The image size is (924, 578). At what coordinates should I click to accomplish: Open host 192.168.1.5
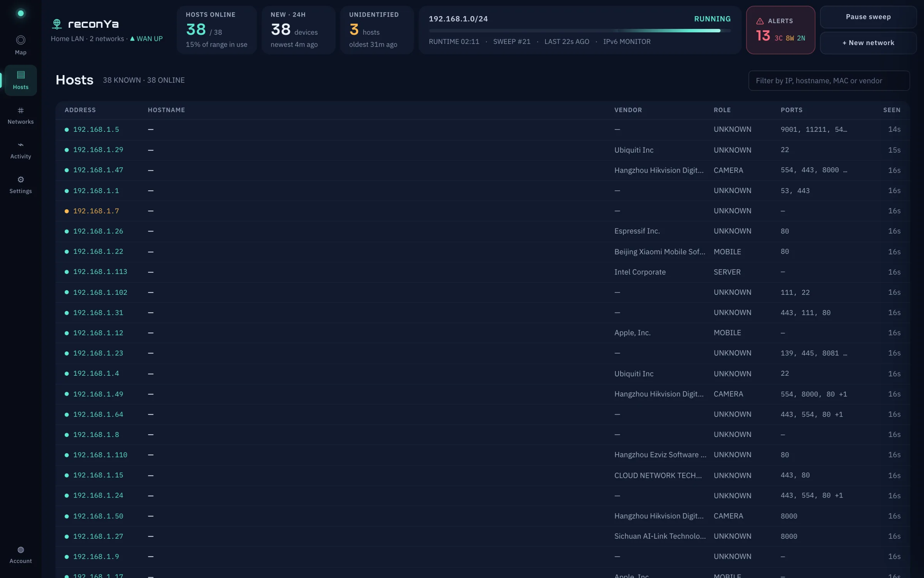(x=482, y=129)
